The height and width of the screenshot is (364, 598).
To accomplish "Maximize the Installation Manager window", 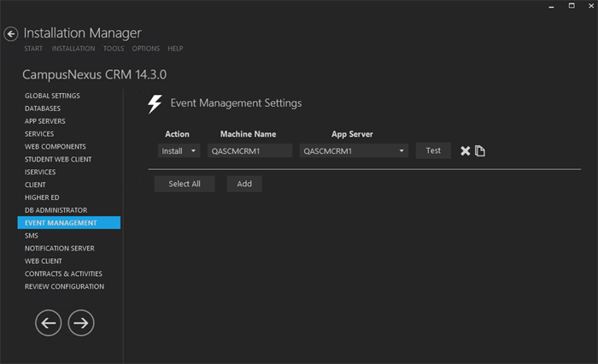I will (x=572, y=6).
